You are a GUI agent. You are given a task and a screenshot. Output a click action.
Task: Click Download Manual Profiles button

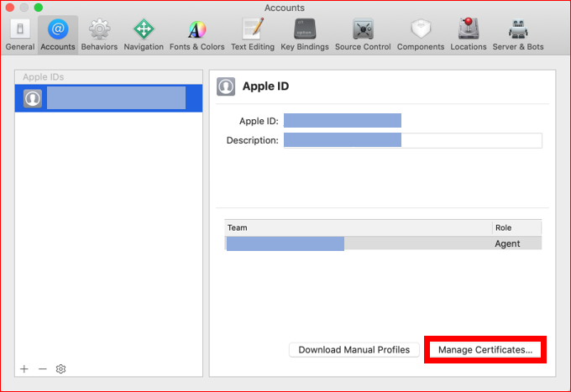(x=354, y=350)
